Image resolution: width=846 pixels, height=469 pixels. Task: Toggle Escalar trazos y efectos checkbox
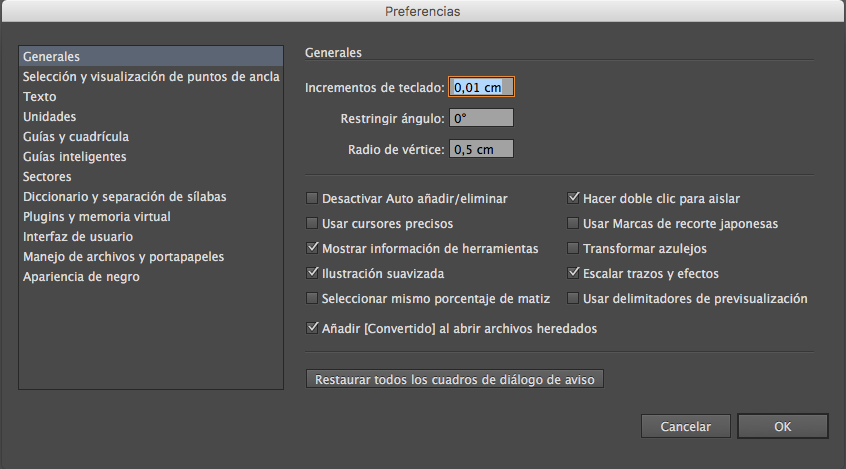click(x=574, y=273)
